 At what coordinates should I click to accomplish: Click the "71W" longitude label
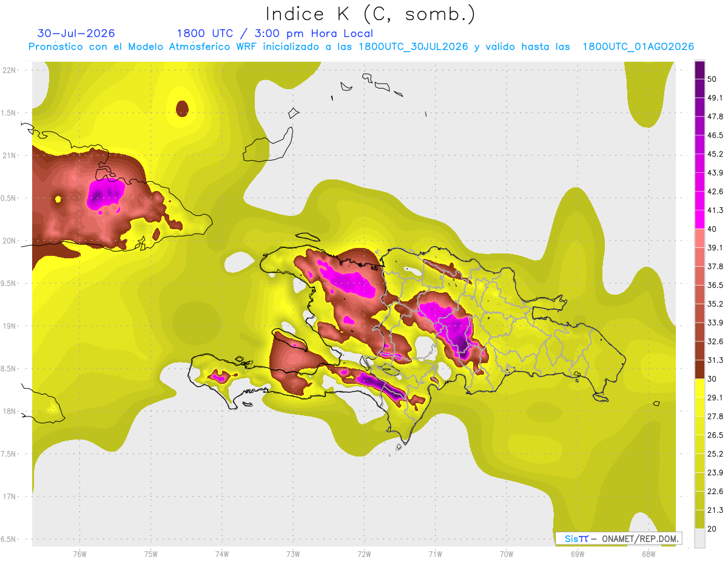point(435,554)
